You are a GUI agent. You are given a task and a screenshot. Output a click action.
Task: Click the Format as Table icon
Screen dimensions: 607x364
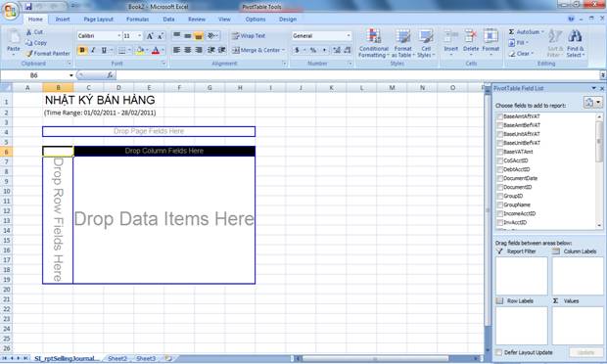pos(402,43)
